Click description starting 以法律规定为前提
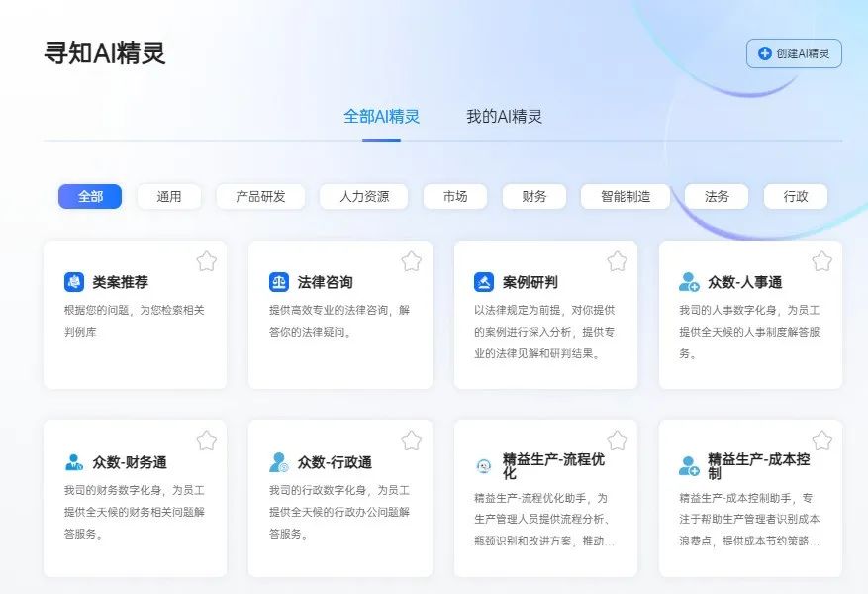 click(544, 332)
